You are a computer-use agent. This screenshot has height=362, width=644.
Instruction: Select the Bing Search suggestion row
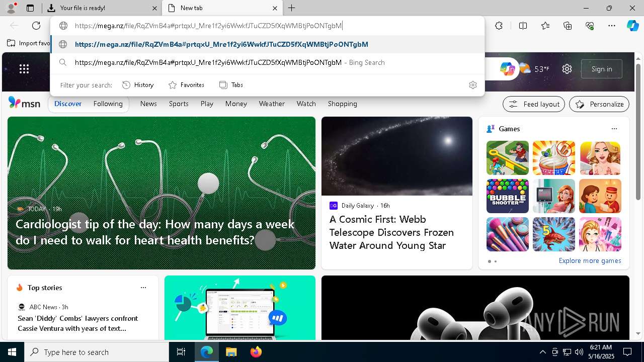(x=267, y=62)
